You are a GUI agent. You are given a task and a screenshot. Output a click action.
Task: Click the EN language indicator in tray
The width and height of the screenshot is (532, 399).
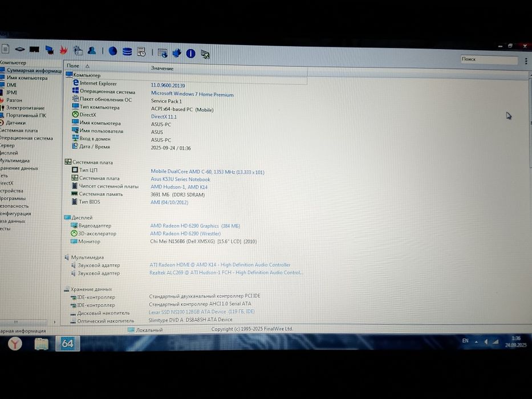pos(465,341)
